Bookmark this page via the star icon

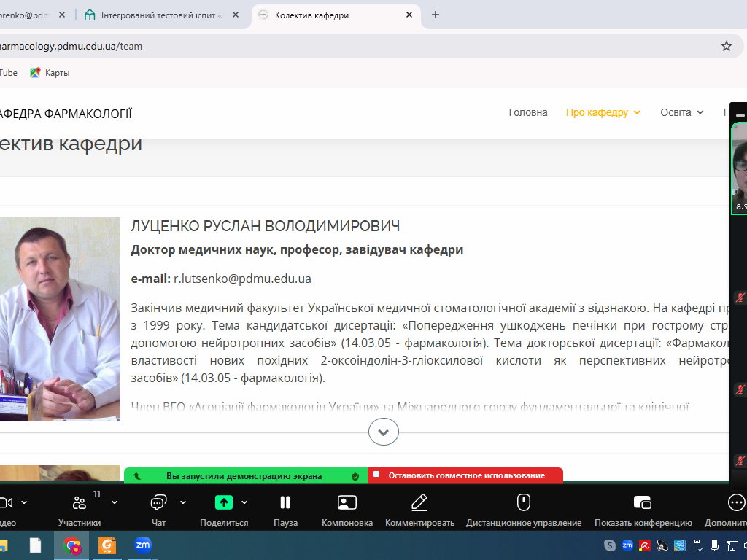click(726, 45)
